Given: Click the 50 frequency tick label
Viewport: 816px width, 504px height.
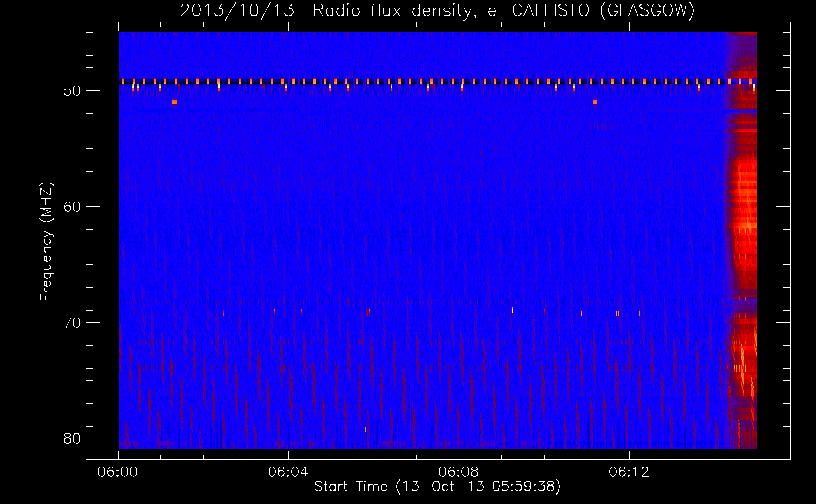Looking at the screenshot, I should pos(72,91).
